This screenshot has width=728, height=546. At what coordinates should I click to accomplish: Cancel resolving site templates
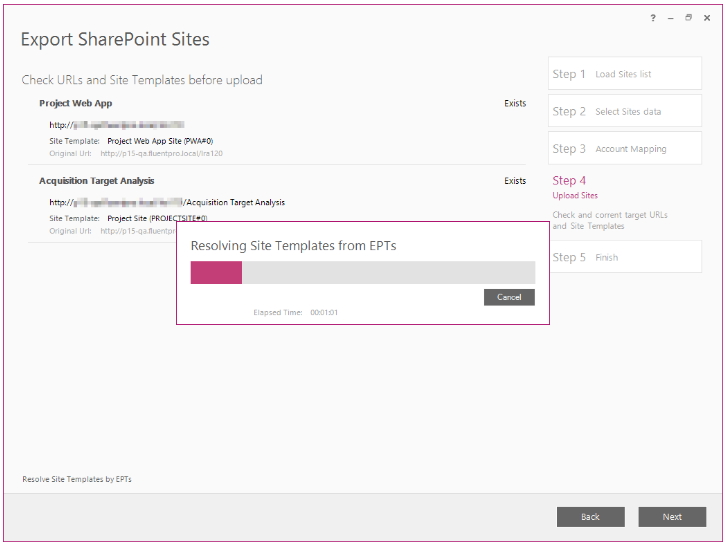[x=509, y=297]
